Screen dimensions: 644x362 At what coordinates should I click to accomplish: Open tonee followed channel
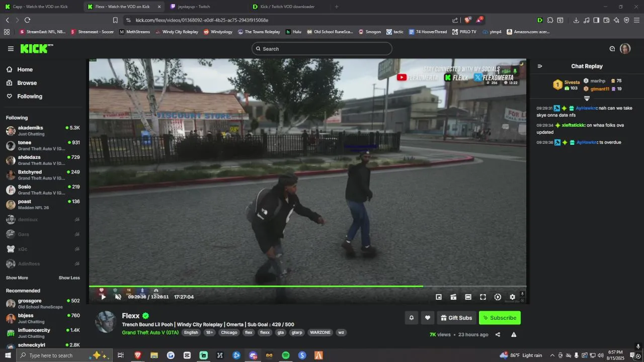[x=43, y=146]
